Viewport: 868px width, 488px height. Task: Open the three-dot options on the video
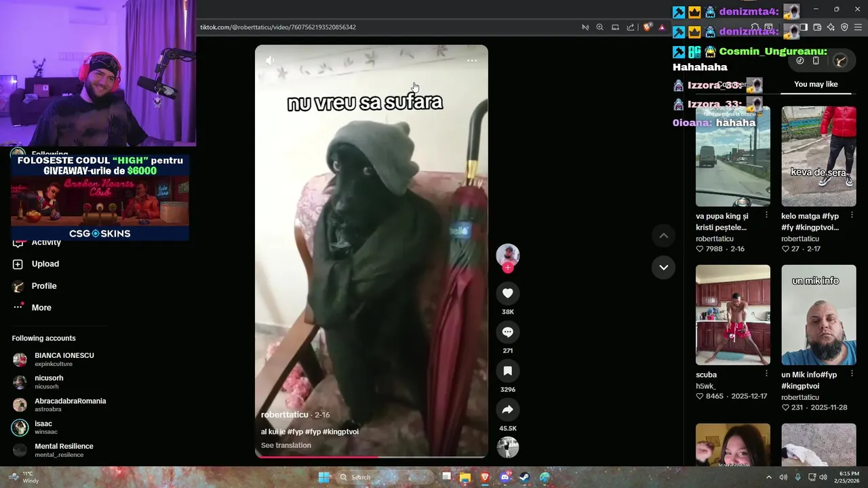pos(472,60)
